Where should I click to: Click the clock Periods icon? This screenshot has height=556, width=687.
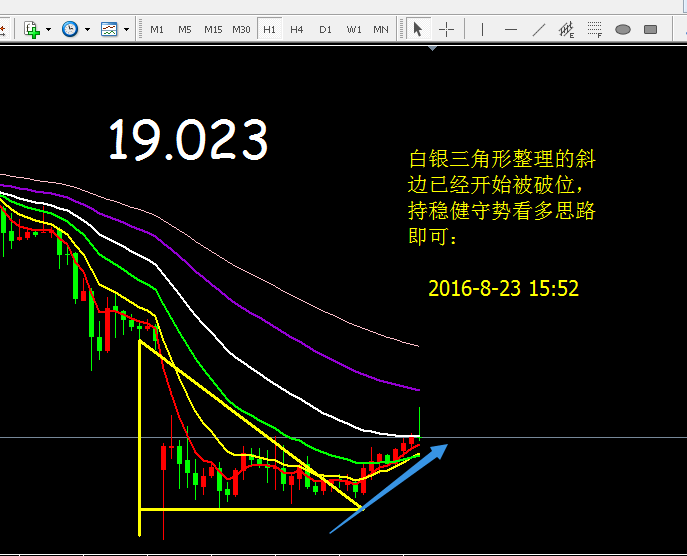coord(70,29)
